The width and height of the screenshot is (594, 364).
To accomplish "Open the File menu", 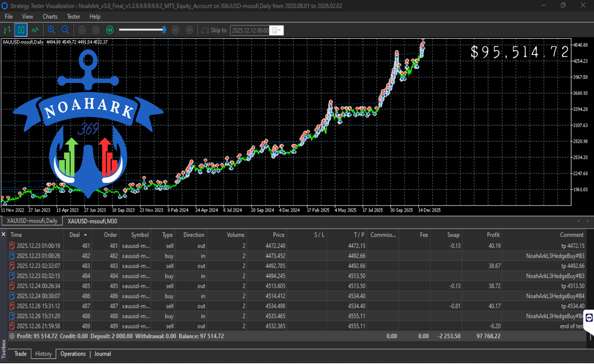I will [9, 16].
